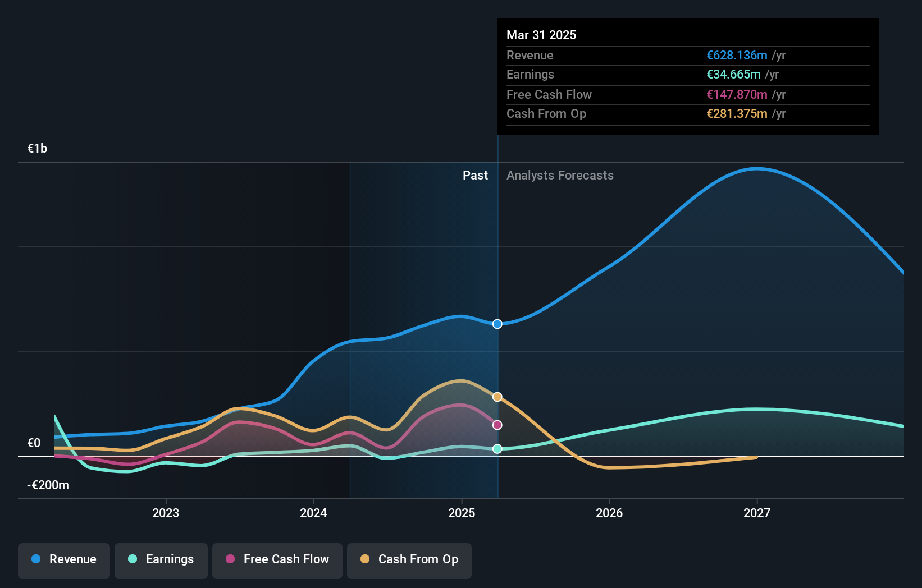The height and width of the screenshot is (588, 922).
Task: Select the pink Free Cash Flow chart marker
Action: pos(496,425)
